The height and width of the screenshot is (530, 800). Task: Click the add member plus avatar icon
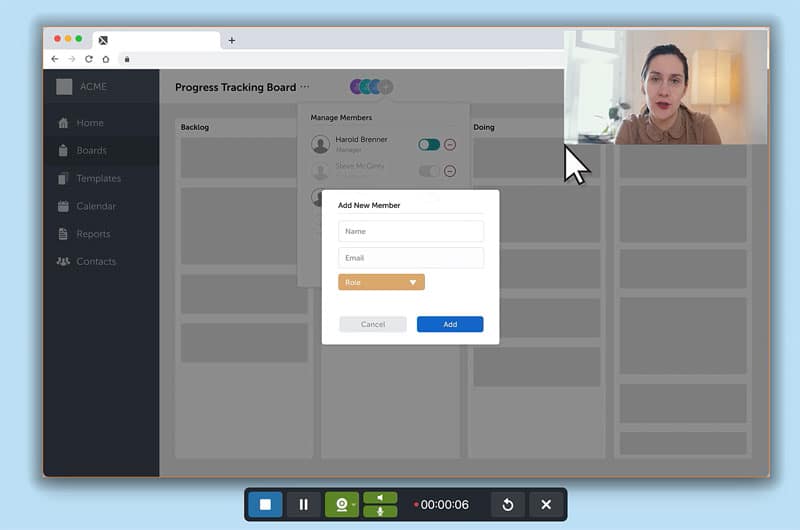[x=386, y=87]
